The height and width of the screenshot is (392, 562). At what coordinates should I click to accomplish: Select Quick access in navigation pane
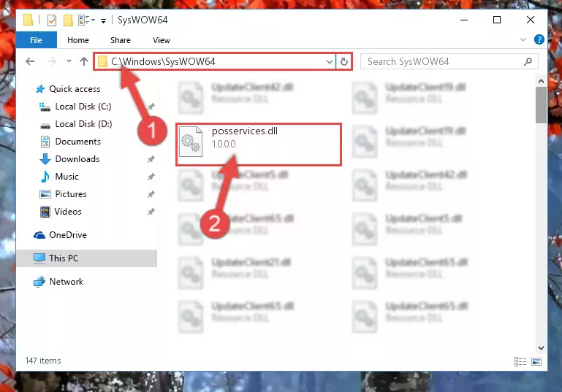[75, 89]
